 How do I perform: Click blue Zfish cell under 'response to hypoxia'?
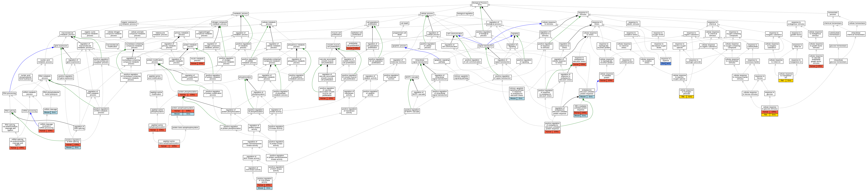tap(663, 63)
